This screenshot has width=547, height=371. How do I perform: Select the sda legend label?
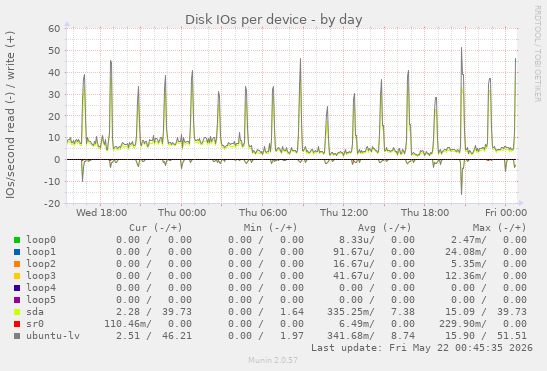[x=35, y=312]
